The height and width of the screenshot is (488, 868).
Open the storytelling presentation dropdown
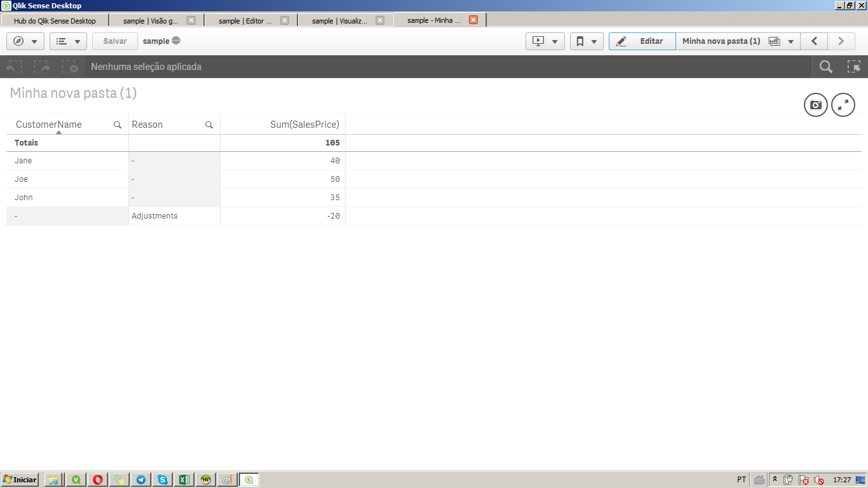pos(545,41)
